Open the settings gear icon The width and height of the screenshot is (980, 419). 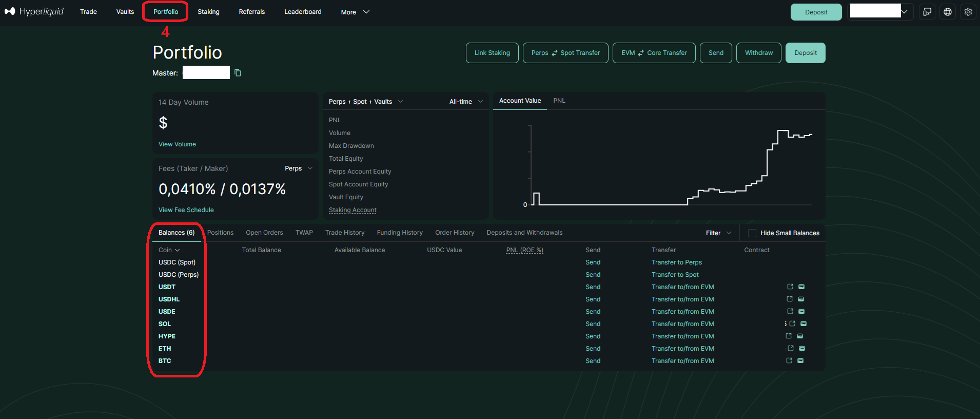point(968,12)
